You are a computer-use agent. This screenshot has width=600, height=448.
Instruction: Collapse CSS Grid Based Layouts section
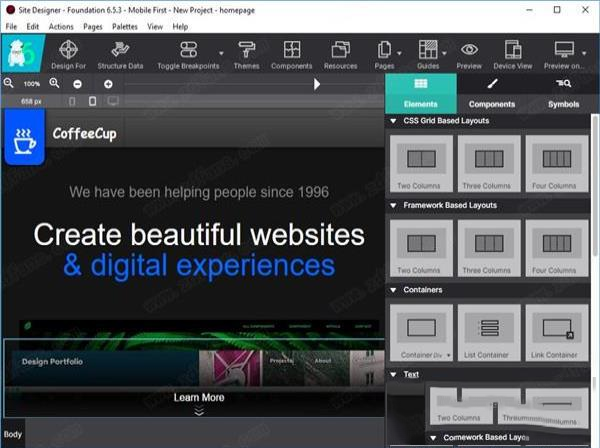[x=393, y=121]
